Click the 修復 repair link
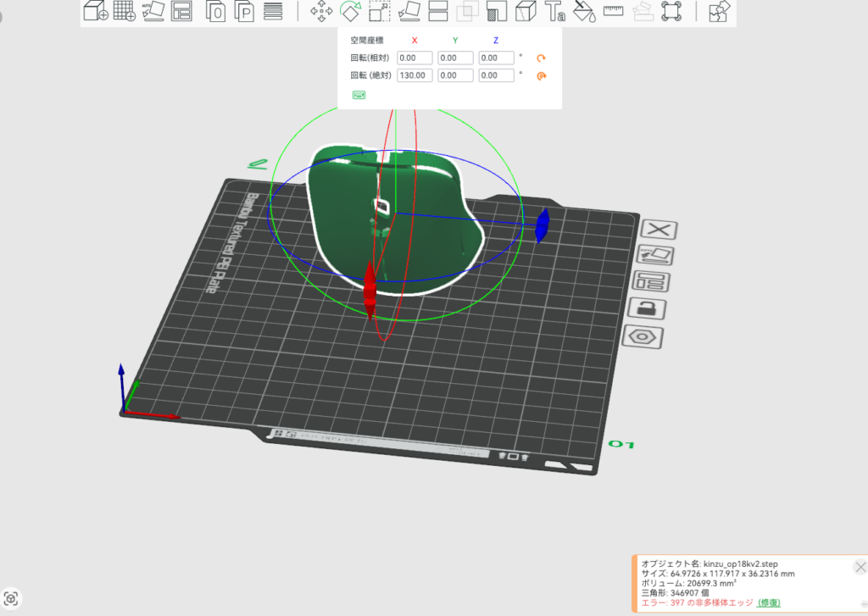The width and height of the screenshot is (868, 616). (769, 602)
